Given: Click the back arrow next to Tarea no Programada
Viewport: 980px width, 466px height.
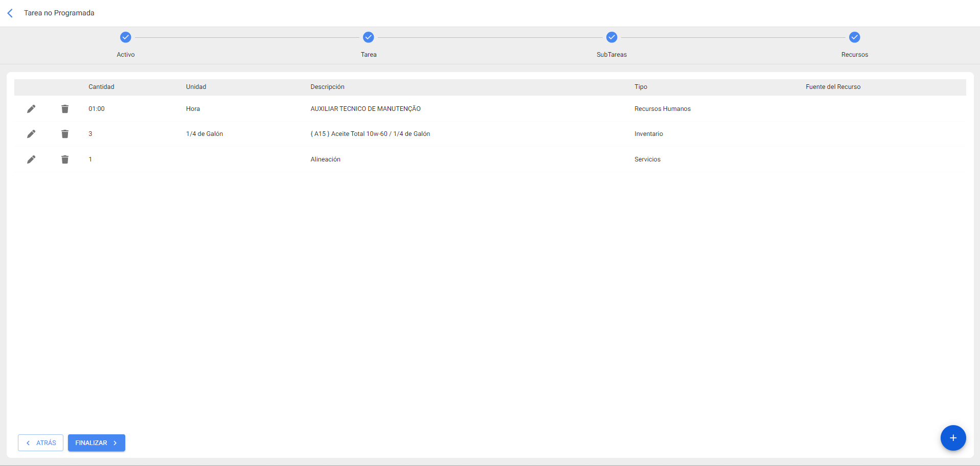Looking at the screenshot, I should coord(10,13).
